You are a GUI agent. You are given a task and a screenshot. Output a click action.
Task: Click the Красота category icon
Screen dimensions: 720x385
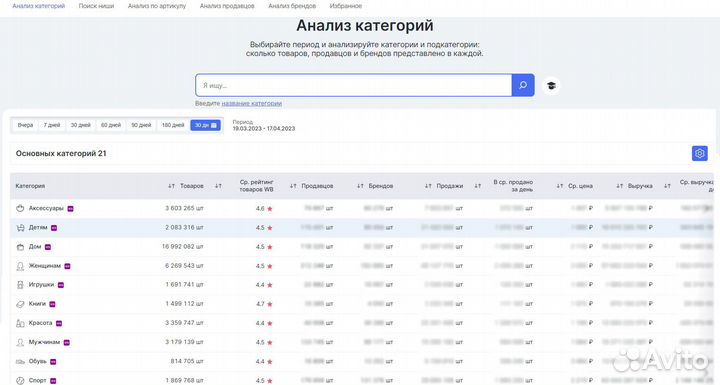[x=20, y=323]
